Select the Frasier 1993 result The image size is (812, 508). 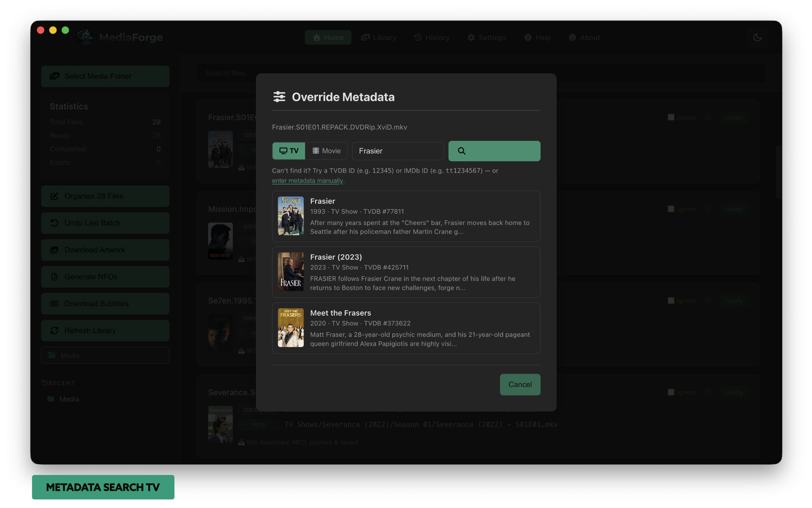tap(406, 216)
